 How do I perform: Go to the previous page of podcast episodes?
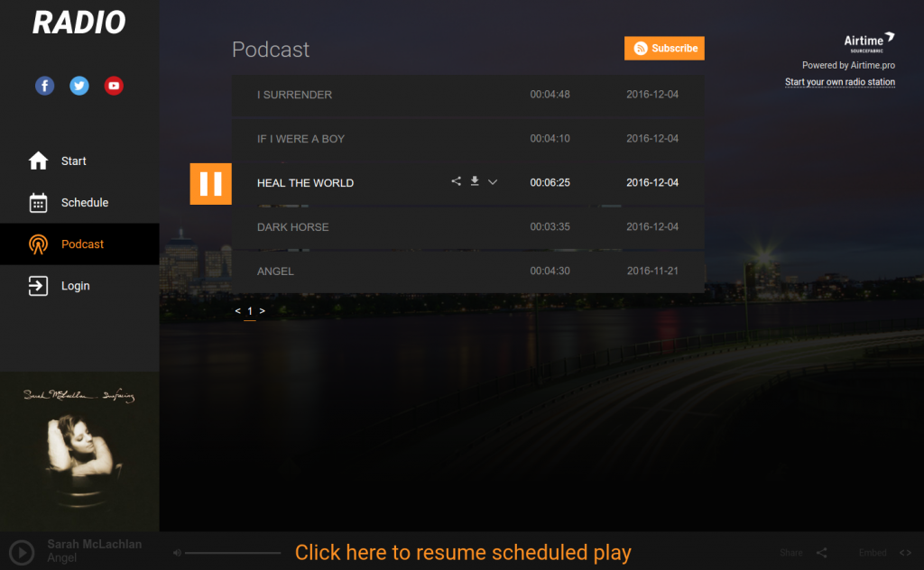(237, 310)
